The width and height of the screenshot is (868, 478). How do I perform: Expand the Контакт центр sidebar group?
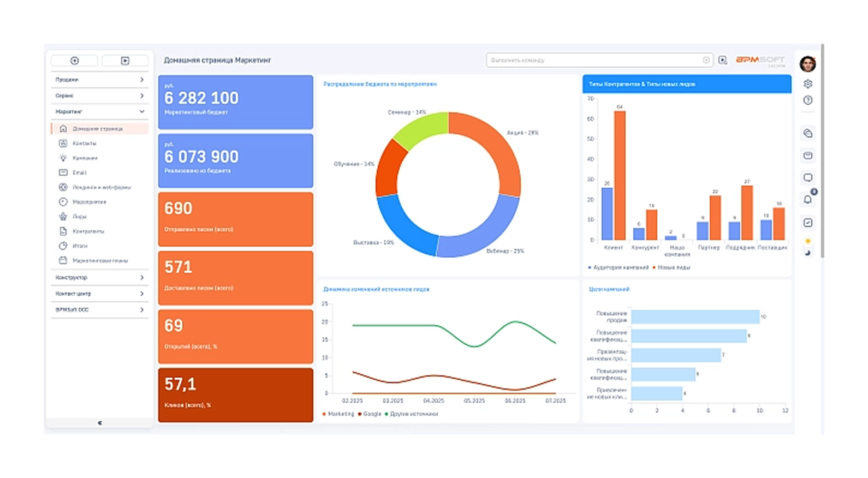pyautogui.click(x=99, y=294)
